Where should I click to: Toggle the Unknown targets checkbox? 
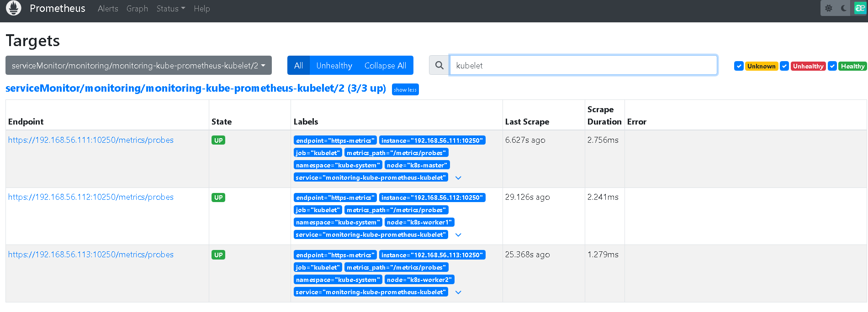pos(739,66)
